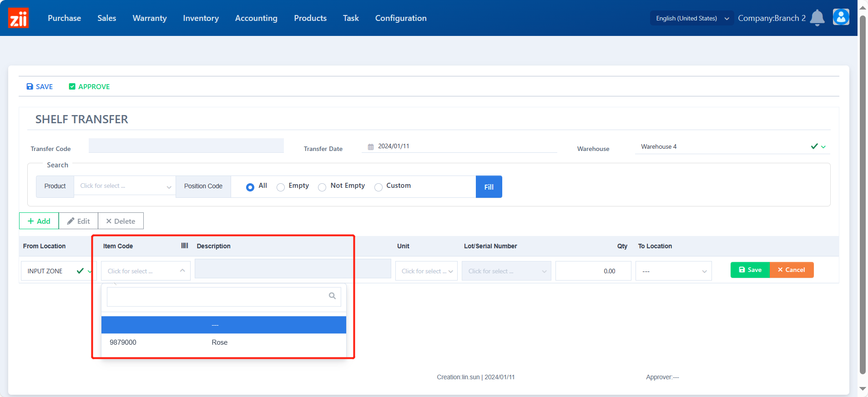Open the Purchase menu
868x397 pixels.
(64, 18)
